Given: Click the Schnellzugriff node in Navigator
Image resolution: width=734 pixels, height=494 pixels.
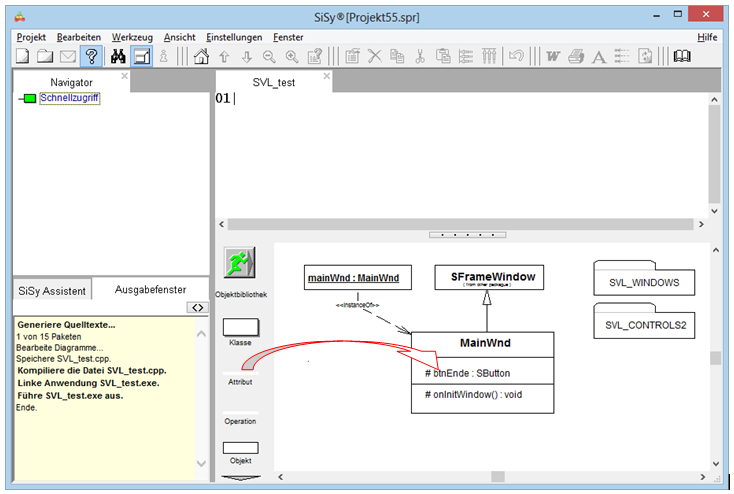Looking at the screenshot, I should [x=69, y=98].
